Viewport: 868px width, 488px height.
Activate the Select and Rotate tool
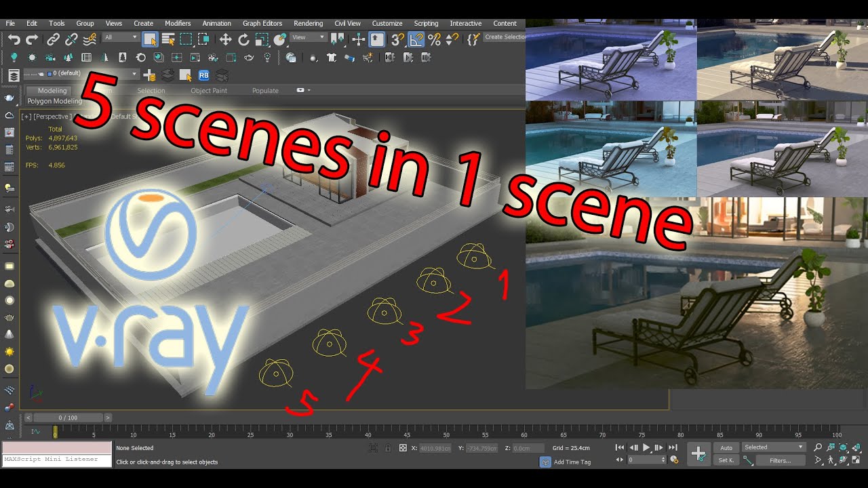tap(243, 40)
